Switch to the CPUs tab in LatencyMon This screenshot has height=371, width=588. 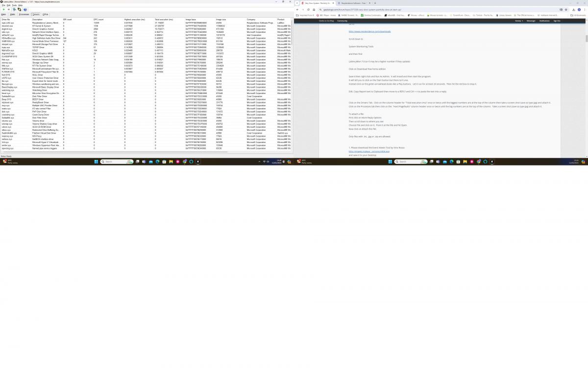pyautogui.click(x=46, y=14)
